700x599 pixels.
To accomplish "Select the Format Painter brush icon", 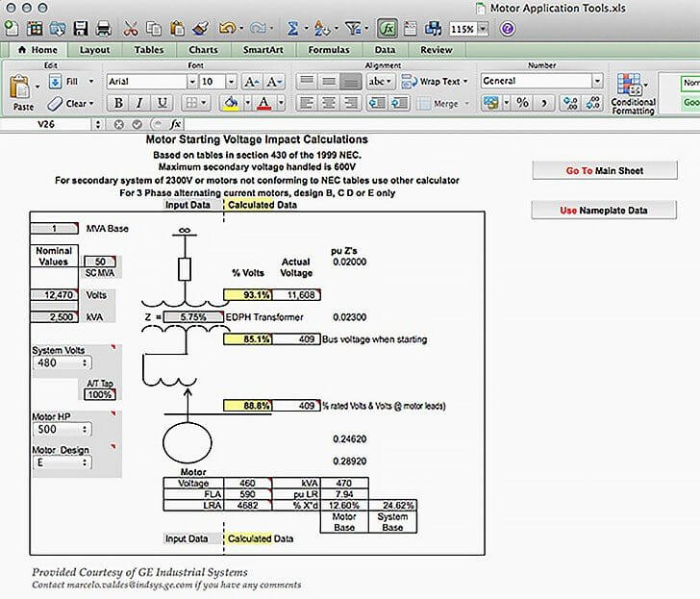I will tap(200, 29).
